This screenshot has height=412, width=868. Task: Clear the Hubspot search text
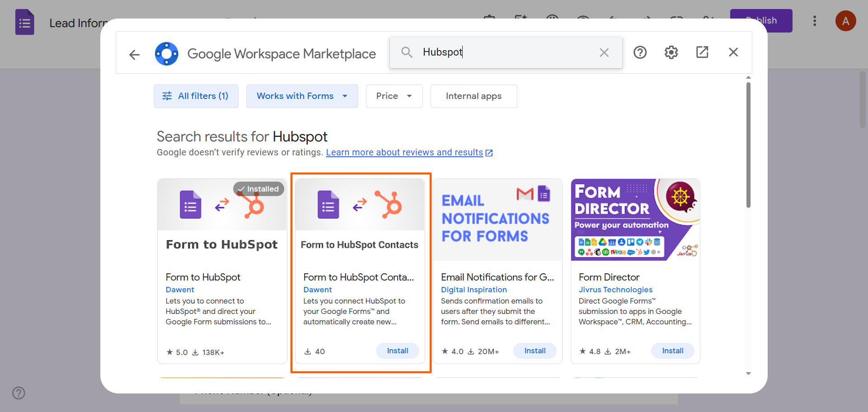[604, 52]
